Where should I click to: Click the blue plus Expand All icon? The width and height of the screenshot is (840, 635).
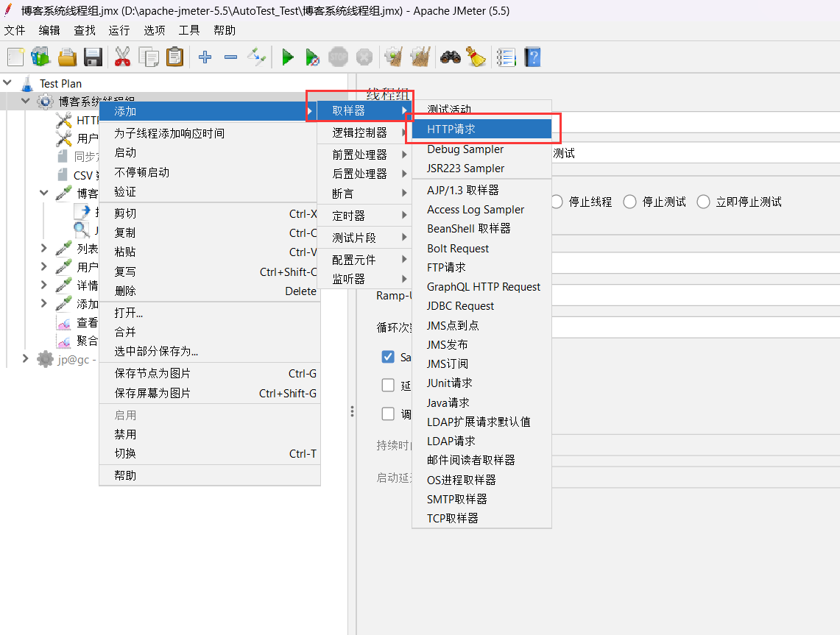pyautogui.click(x=205, y=57)
